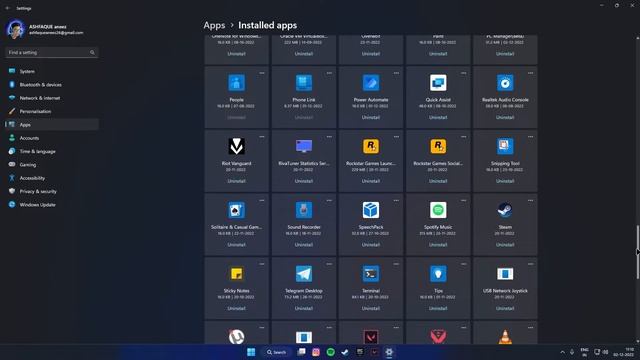This screenshot has height=360, width=640.
Task: Go to Apps breadcrumb link
Action: click(214, 25)
